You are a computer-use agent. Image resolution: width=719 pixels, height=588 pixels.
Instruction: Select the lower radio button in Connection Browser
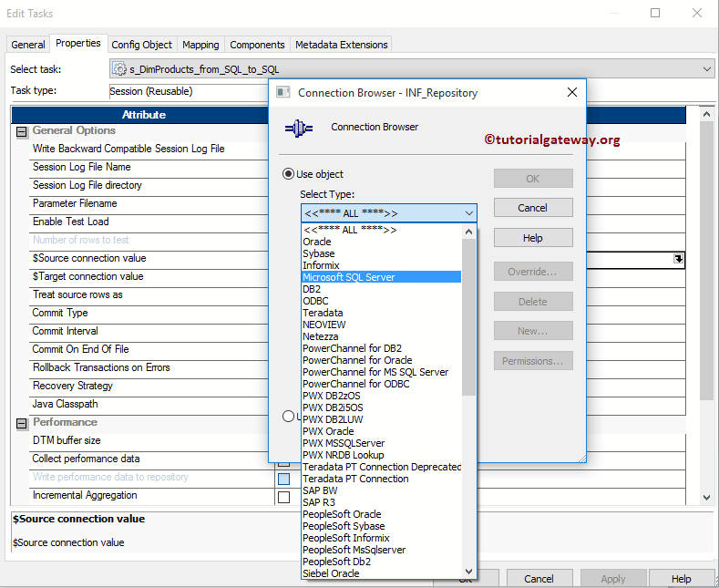tap(288, 416)
